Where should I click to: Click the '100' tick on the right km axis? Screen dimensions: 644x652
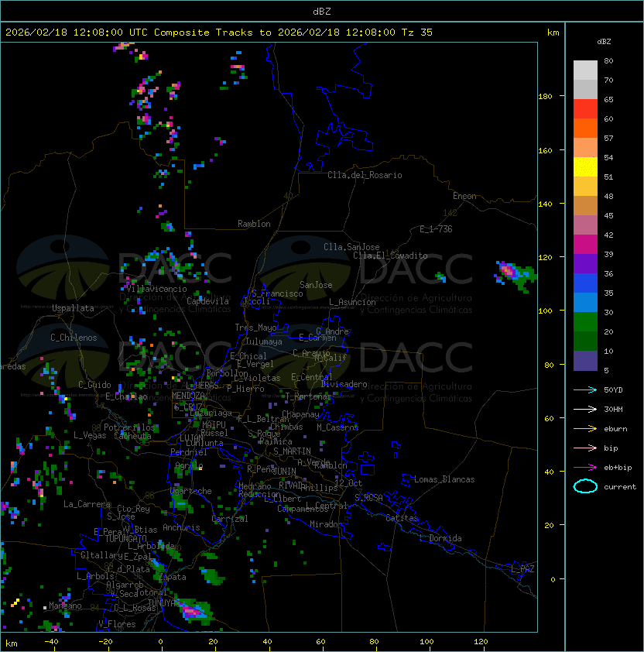[x=545, y=311]
